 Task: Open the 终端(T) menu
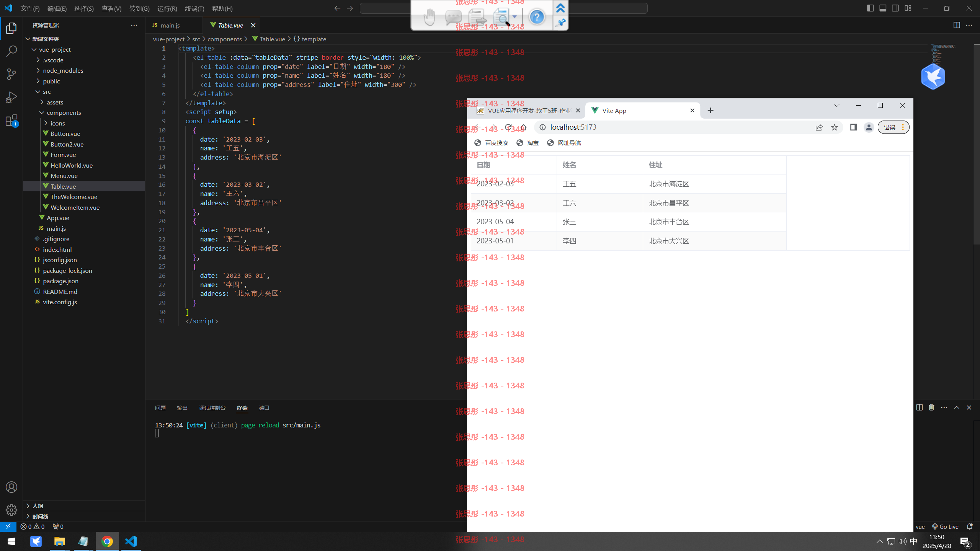[194, 8]
